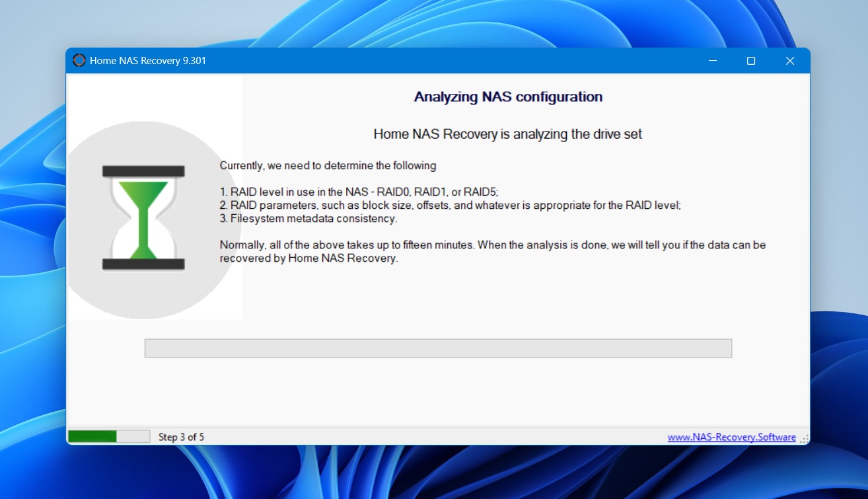Open the www.NAS-Recovery.Software link
868x499 pixels.
point(731,437)
